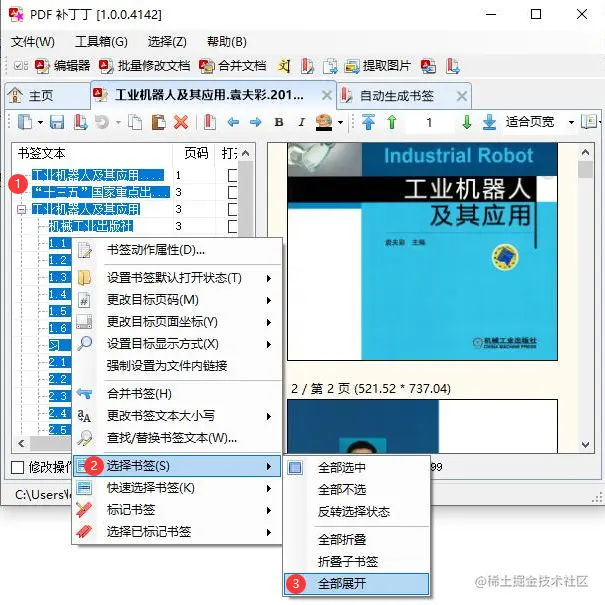Open the 文件(W) menu
The height and width of the screenshot is (605, 605).
point(33,42)
